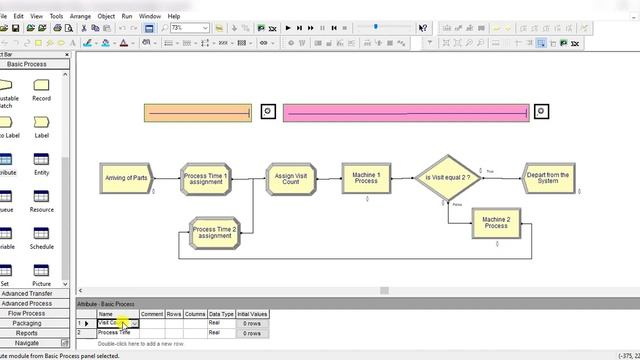Viewport: 640px width, 360px height.
Task: Click the Save icon in the toolbar
Action: coord(16,28)
